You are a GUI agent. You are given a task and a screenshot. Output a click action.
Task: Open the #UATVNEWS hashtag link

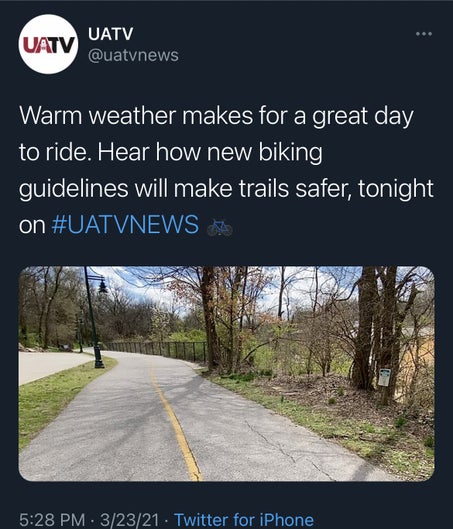125,225
